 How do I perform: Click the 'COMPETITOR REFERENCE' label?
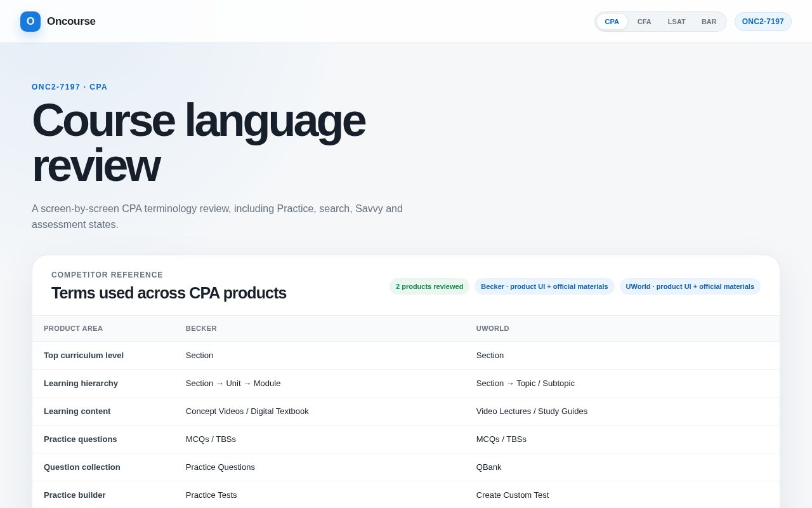coord(107,275)
